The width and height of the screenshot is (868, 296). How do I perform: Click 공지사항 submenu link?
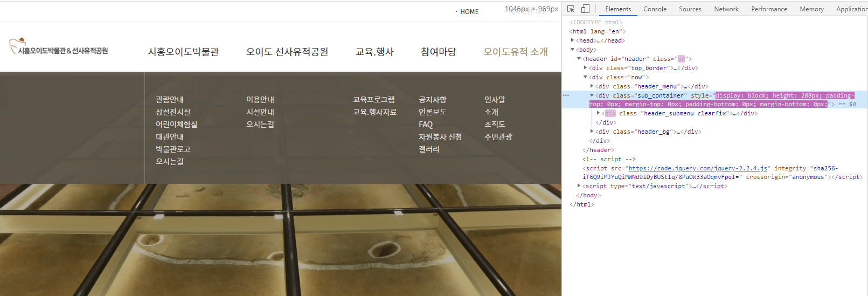[x=433, y=100]
